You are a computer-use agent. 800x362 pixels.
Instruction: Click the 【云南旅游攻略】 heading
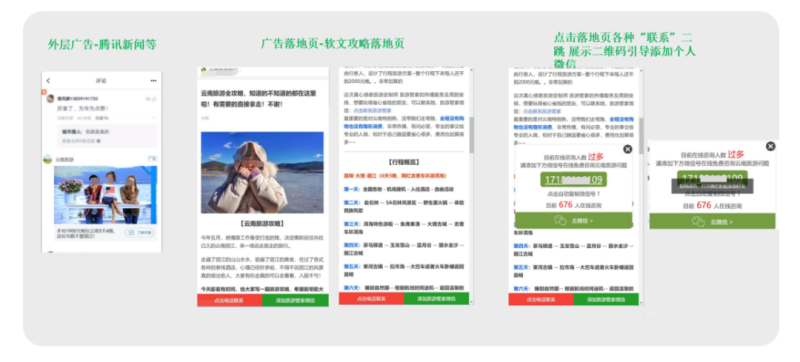tap(262, 223)
